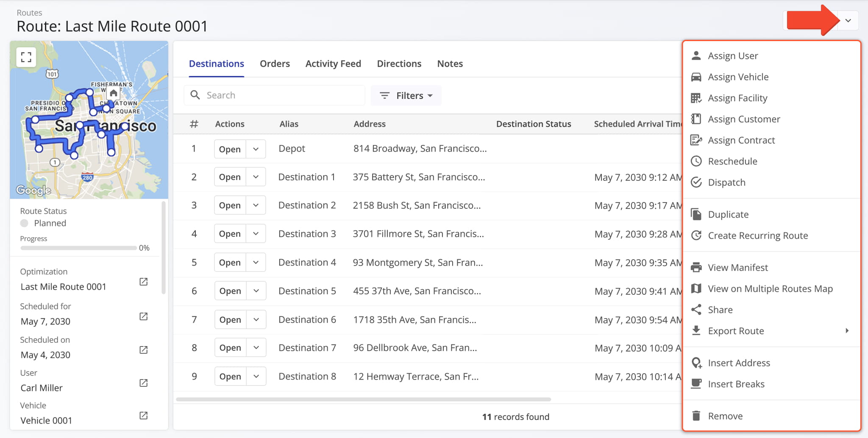Click the trash icon for Remove

click(x=696, y=416)
